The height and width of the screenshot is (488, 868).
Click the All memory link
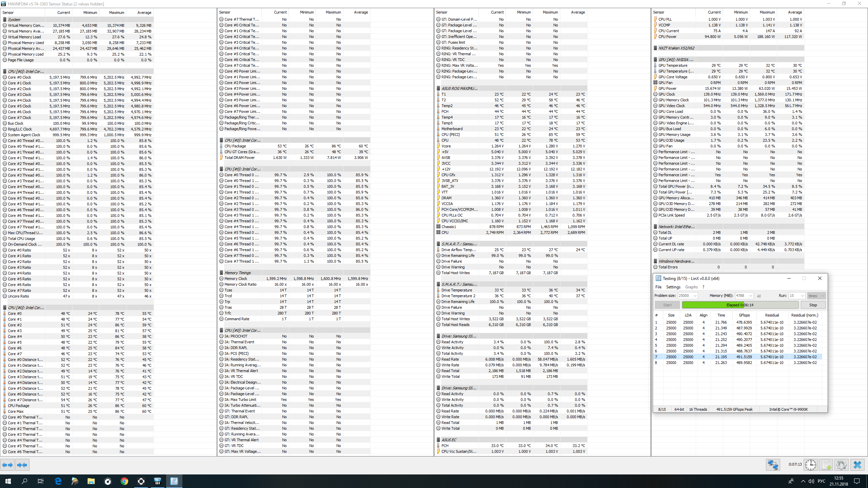(x=759, y=296)
